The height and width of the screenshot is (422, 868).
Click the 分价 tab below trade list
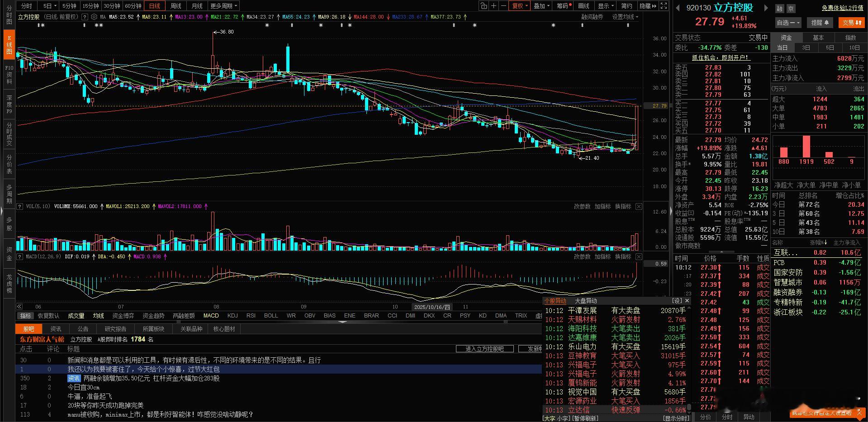pyautogui.click(x=706, y=417)
